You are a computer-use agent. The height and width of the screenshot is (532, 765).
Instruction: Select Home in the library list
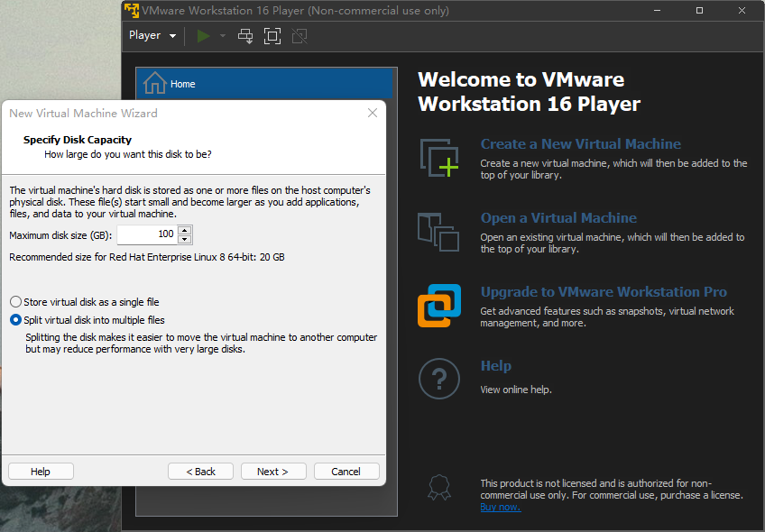pyautogui.click(x=264, y=84)
